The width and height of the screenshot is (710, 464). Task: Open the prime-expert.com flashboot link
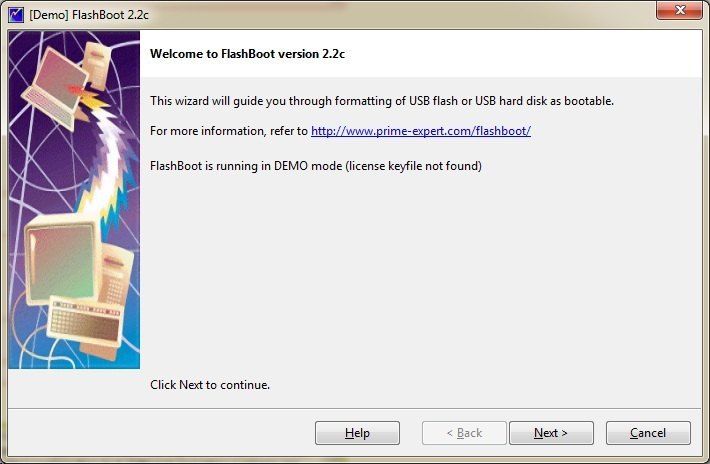[x=420, y=131]
